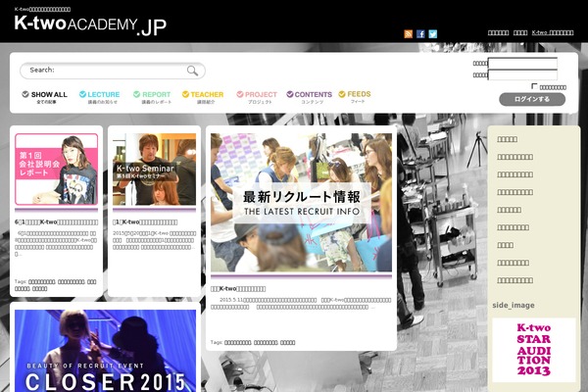The image size is (588, 392).
Task: Click the FEEDS checkmark icon
Action: click(342, 94)
